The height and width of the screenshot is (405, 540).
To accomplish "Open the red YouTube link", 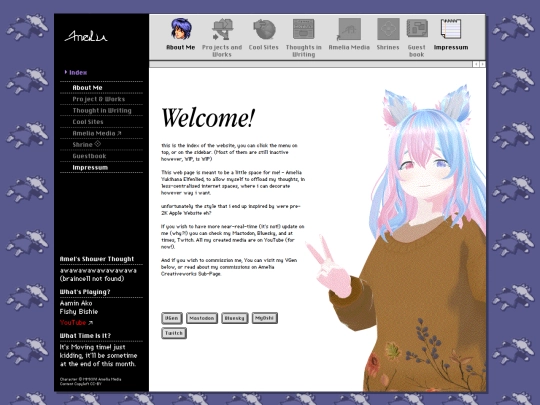I will pyautogui.click(x=73, y=322).
